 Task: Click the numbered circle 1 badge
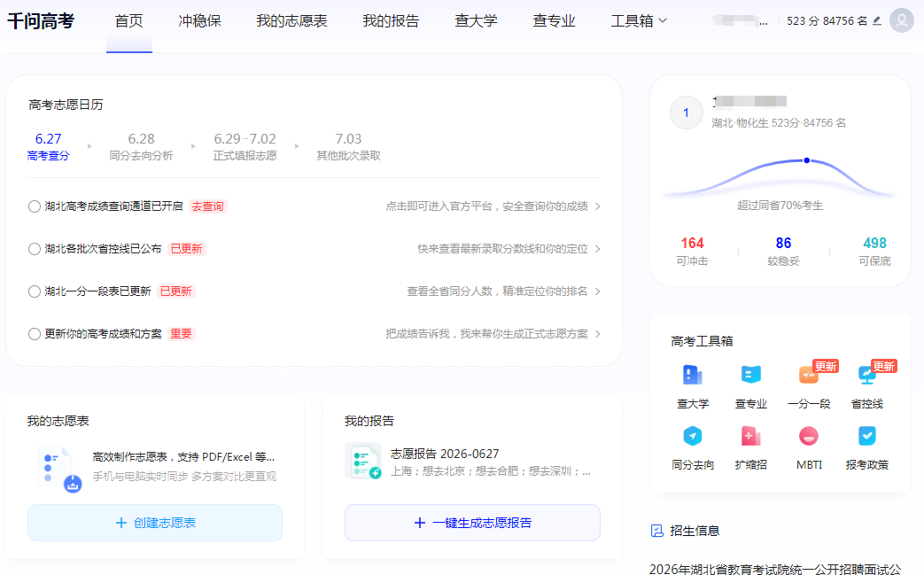pos(686,113)
